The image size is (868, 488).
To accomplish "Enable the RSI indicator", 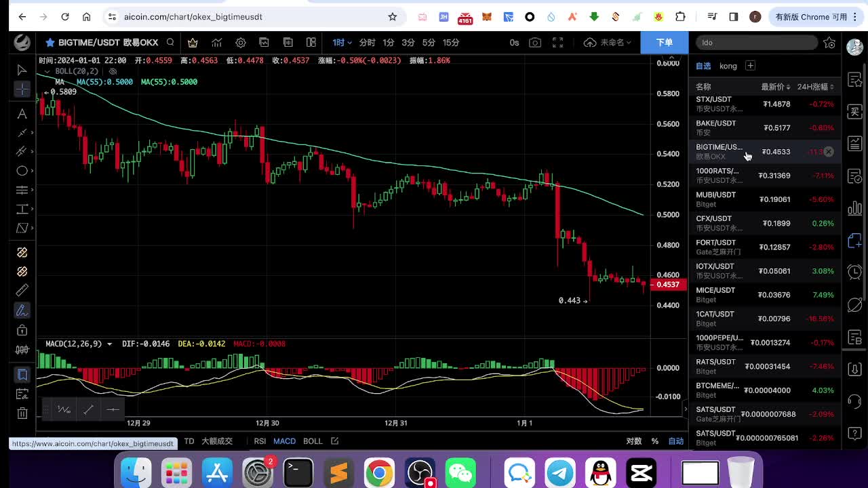I will point(260,441).
